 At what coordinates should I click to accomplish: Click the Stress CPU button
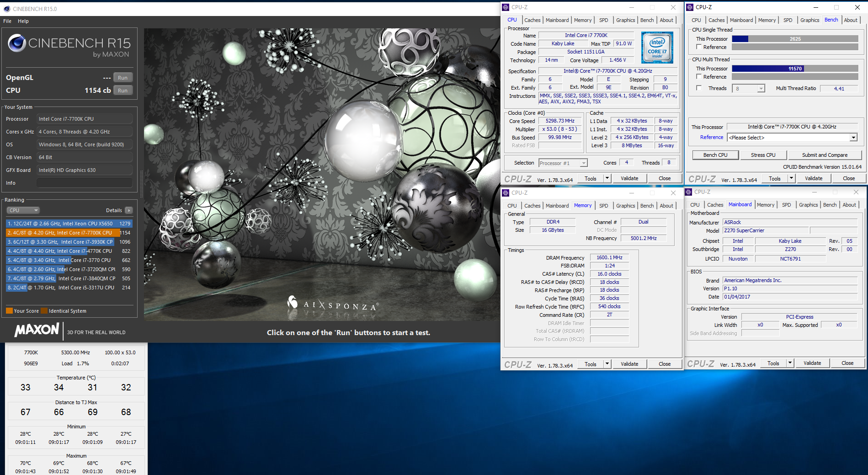(x=763, y=155)
